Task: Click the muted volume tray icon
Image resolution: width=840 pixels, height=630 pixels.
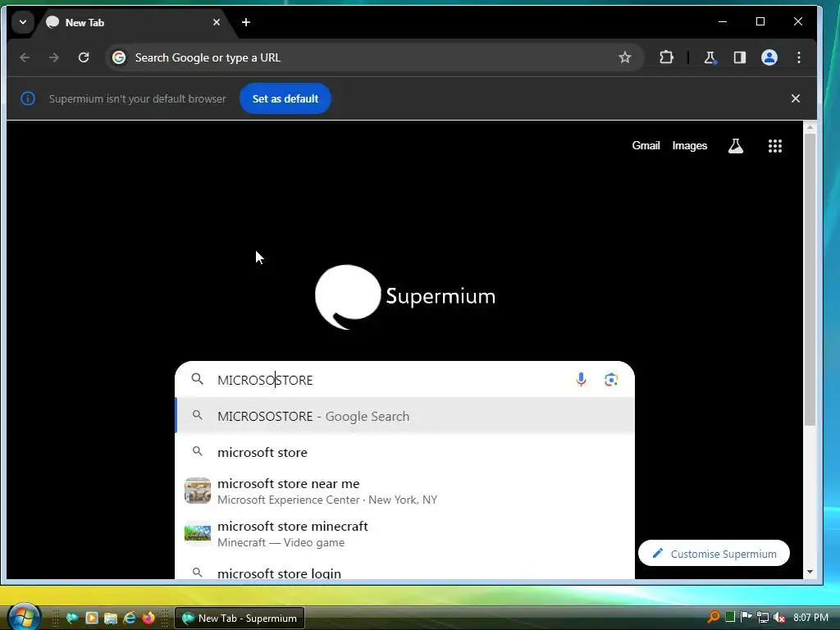Action: [x=779, y=617]
